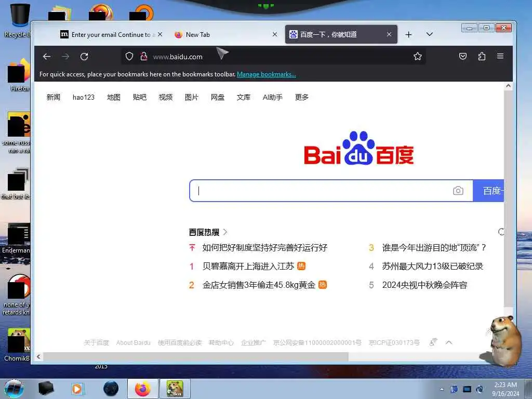Open 如何把好制度坚持好完善好运行好 headline
The image size is (532, 399).
click(264, 248)
